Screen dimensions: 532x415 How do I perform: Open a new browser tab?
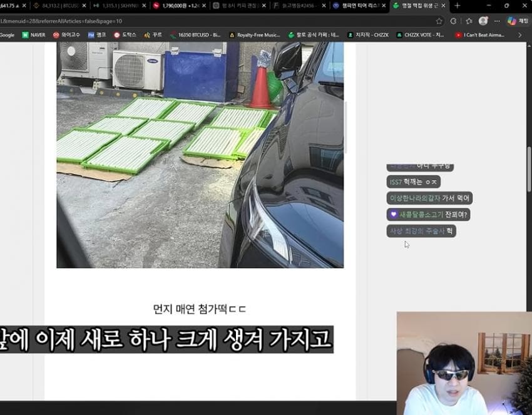click(x=457, y=6)
